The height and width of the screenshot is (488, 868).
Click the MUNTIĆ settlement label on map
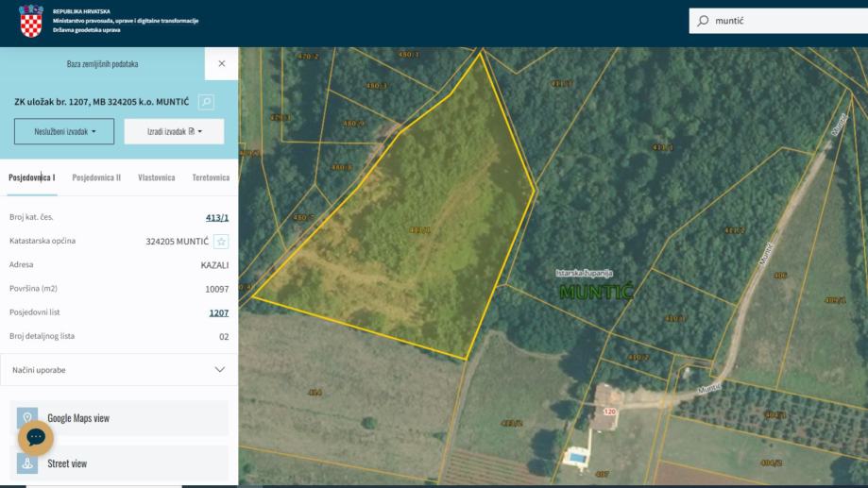click(596, 292)
